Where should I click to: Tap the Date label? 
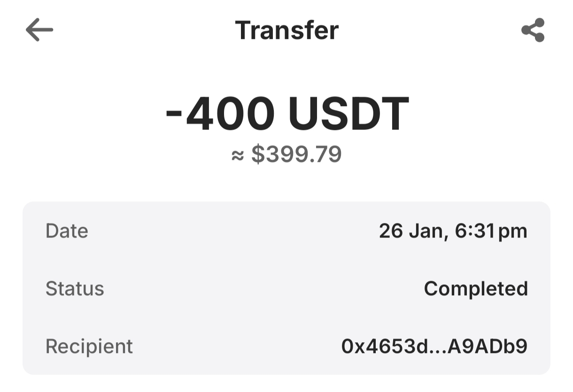67,231
